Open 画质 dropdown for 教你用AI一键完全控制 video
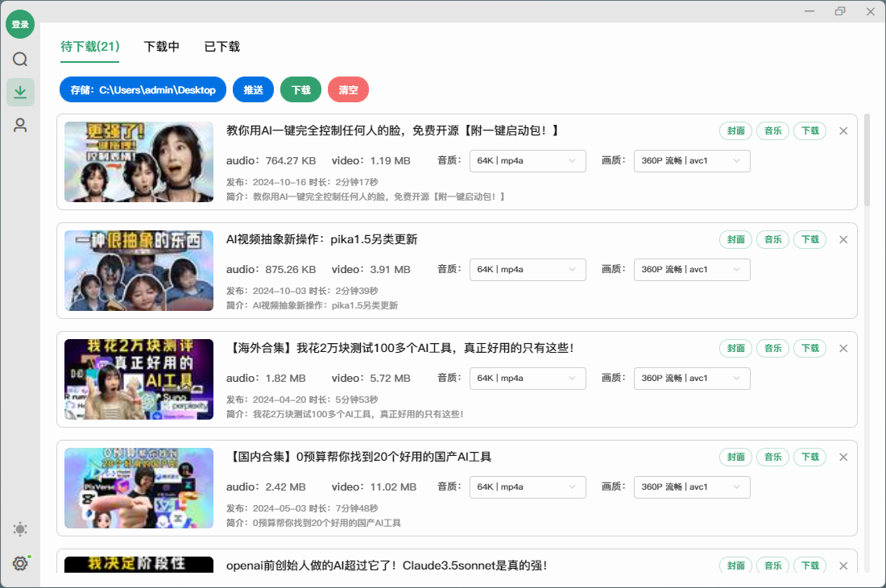The width and height of the screenshot is (886, 588). (x=692, y=161)
